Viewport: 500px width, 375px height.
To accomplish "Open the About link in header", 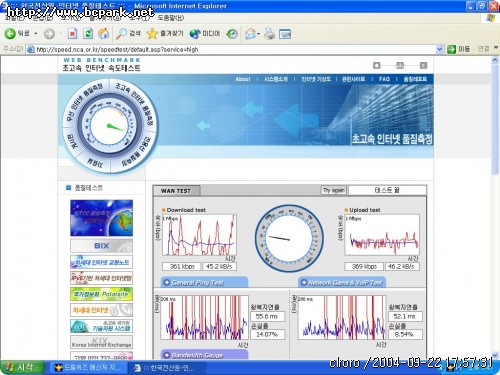I will [x=243, y=79].
